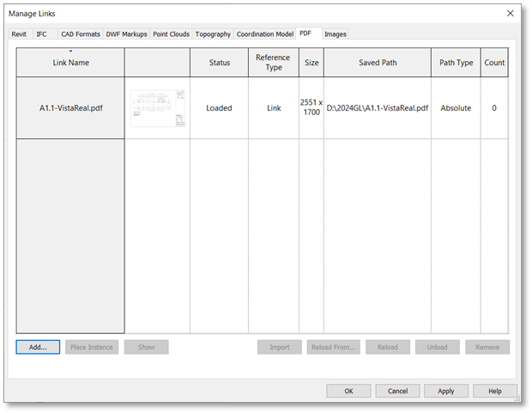This screenshot has width=532, height=413.
Task: Sort by Link Name column header
Action: pyautogui.click(x=70, y=63)
